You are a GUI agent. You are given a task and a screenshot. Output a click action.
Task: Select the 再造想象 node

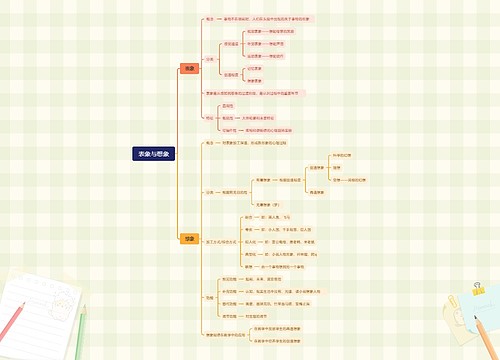click(x=316, y=192)
